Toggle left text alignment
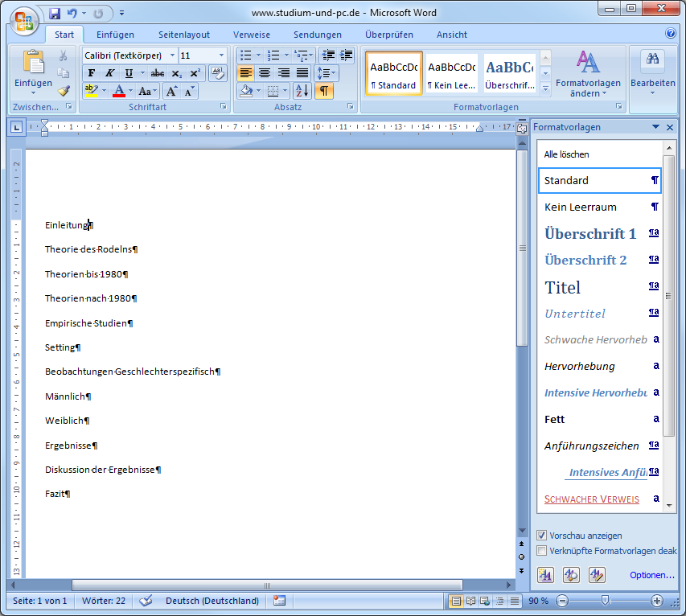This screenshot has width=686, height=616. point(246,73)
